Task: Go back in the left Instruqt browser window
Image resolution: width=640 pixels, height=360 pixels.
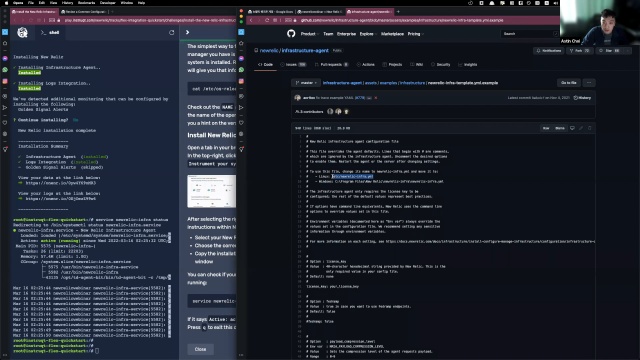Action: [x=15, y=20]
